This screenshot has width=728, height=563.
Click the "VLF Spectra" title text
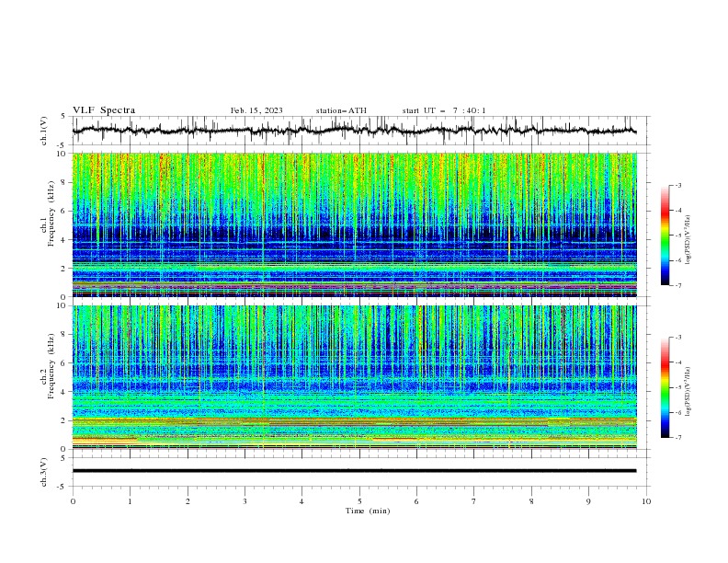tap(104, 110)
